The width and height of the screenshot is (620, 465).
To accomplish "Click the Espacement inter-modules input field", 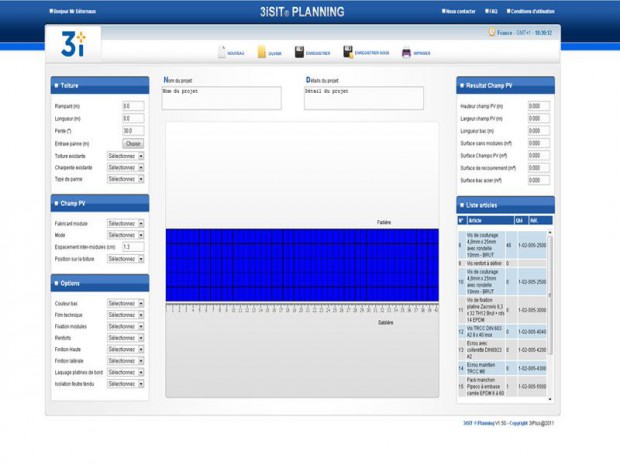I will (133, 247).
